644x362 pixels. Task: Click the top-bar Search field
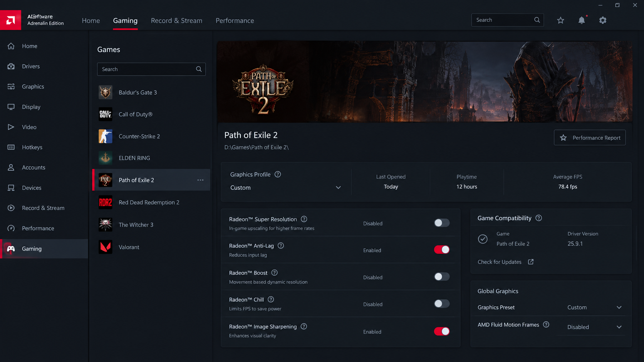point(507,20)
